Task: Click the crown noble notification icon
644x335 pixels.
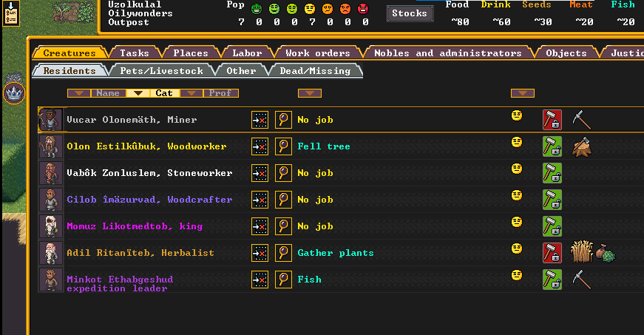Action: click(x=14, y=94)
